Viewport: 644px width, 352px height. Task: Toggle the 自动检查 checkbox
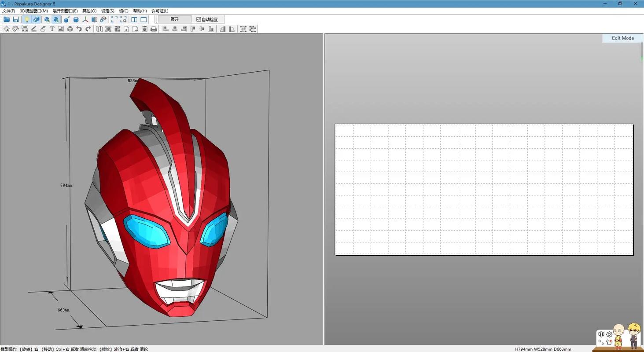click(x=207, y=19)
